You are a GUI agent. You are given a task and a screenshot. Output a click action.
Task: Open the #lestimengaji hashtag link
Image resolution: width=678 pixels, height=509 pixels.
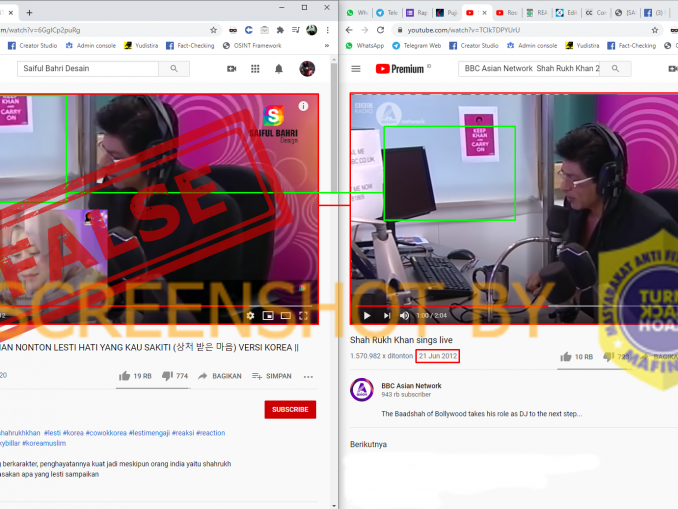click(149, 433)
